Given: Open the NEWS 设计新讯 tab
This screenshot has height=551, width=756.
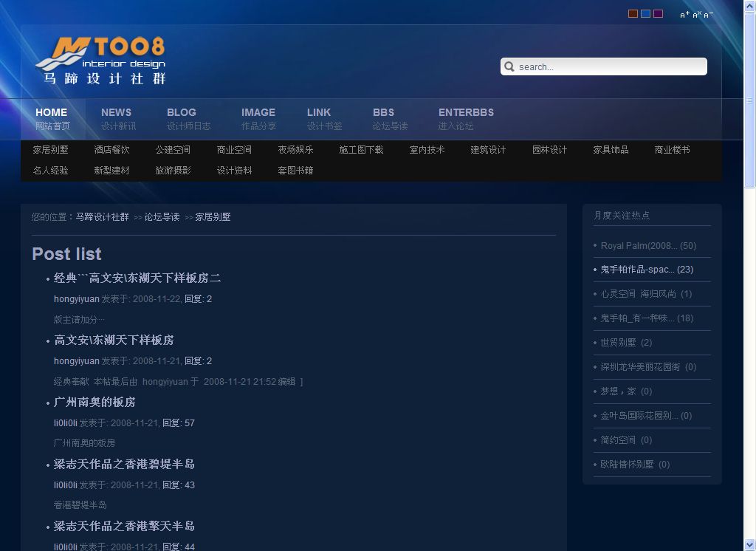Looking at the screenshot, I should [x=119, y=119].
